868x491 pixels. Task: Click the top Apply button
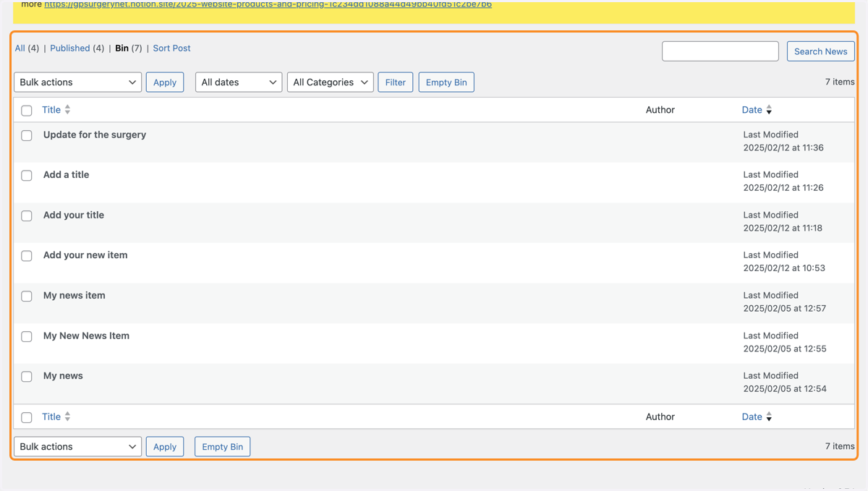point(165,82)
